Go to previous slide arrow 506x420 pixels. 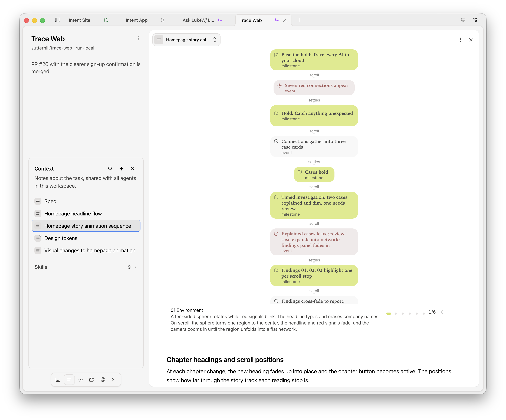click(x=442, y=312)
